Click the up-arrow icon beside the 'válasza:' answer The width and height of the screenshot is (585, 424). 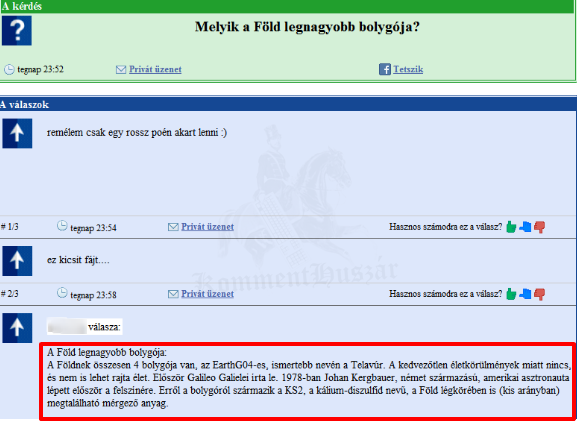[x=17, y=328]
